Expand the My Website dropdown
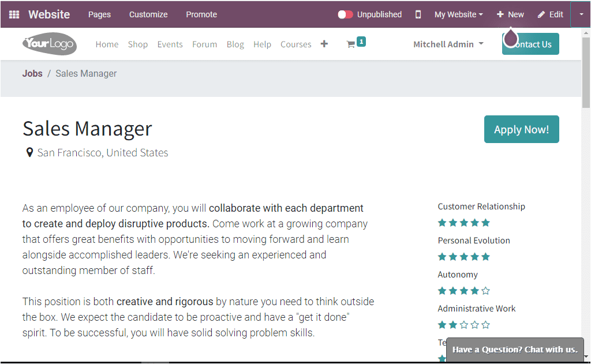Screen dimensions: 591x364 (458, 14)
